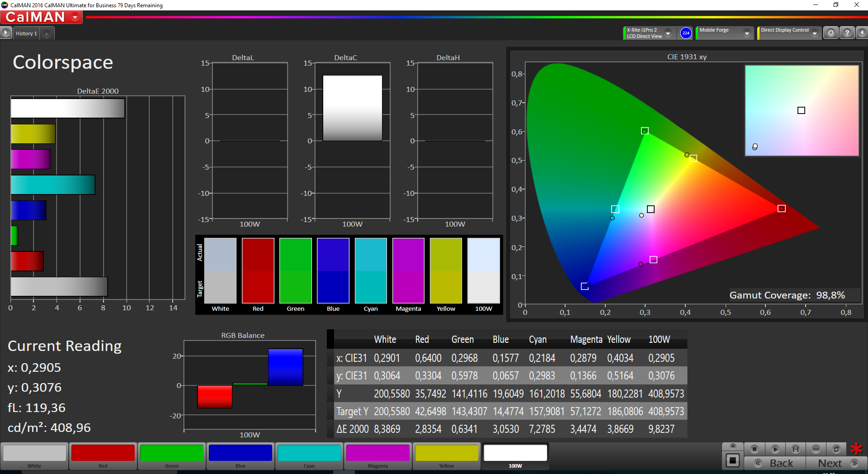868x474 pixels.
Task: Click the white DeltaE 2000 bar
Action: 68,109
